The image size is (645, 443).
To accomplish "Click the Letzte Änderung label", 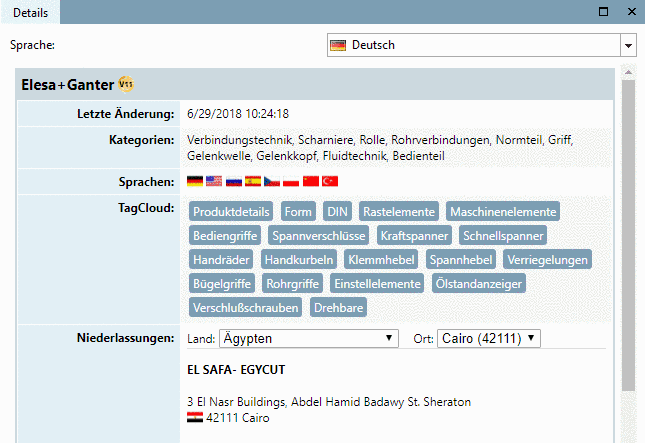I will [125, 114].
